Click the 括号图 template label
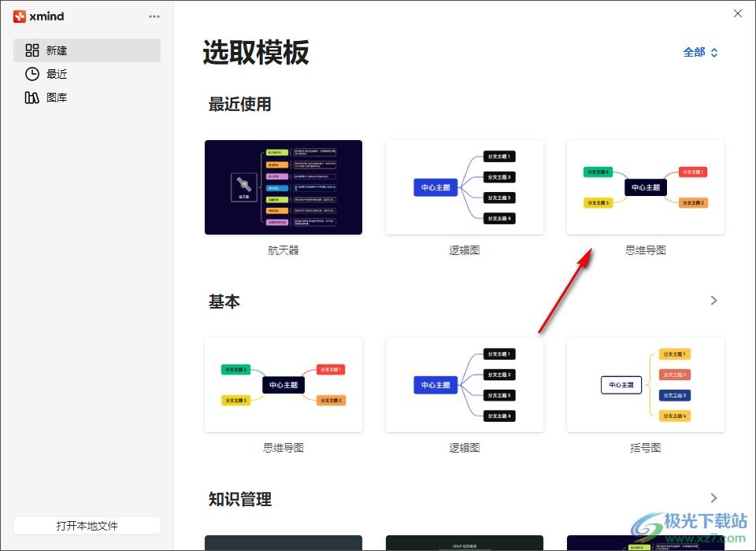The width and height of the screenshot is (756, 551). pyautogui.click(x=646, y=448)
